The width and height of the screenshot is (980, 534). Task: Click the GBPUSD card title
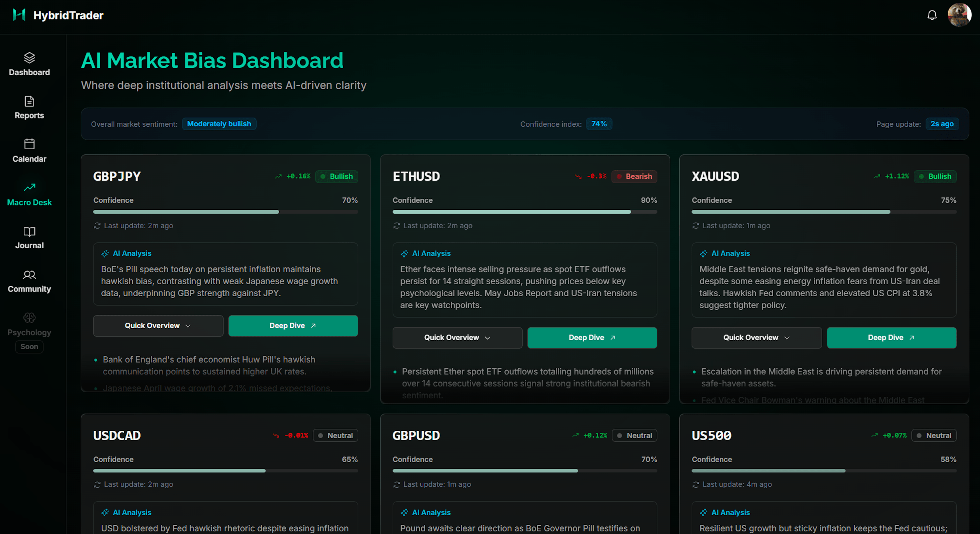click(x=416, y=435)
